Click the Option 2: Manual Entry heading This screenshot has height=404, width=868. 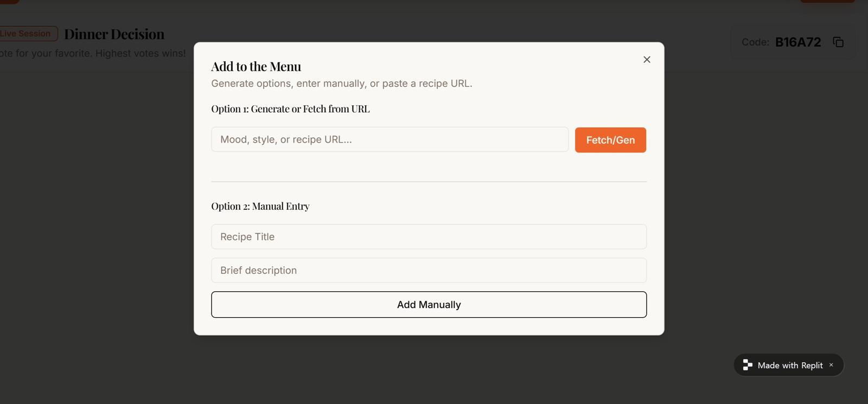[260, 206]
